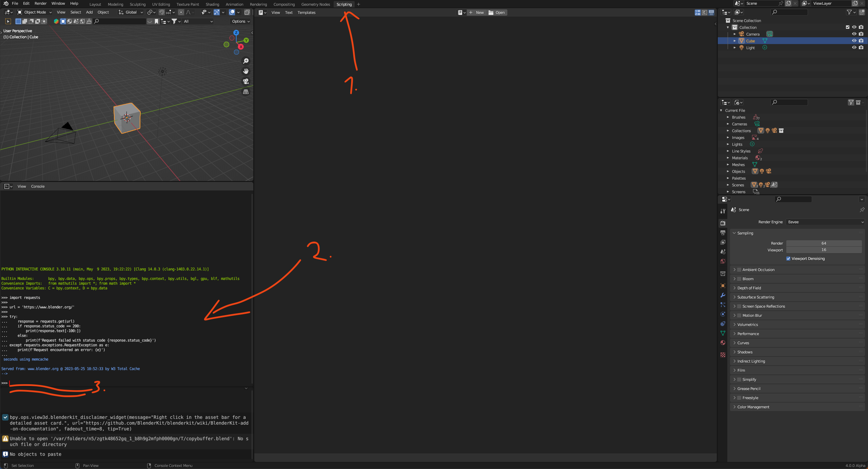
Task: Open the Templates menu in text editor
Action: pyautogui.click(x=306, y=13)
